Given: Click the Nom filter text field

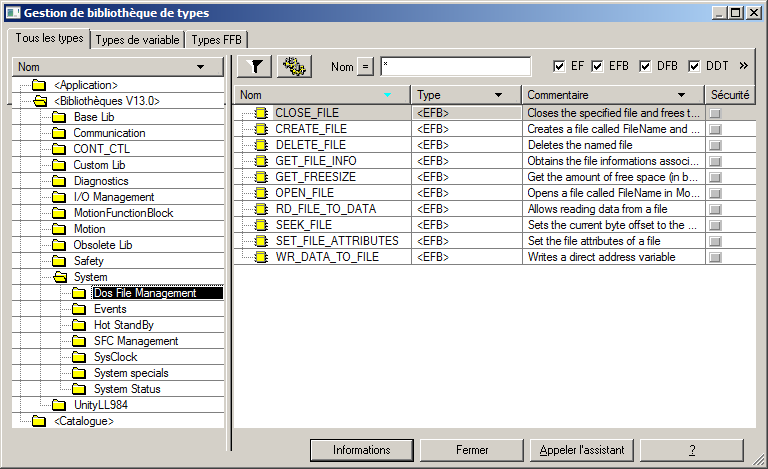Looking at the screenshot, I should pyautogui.click(x=455, y=66).
